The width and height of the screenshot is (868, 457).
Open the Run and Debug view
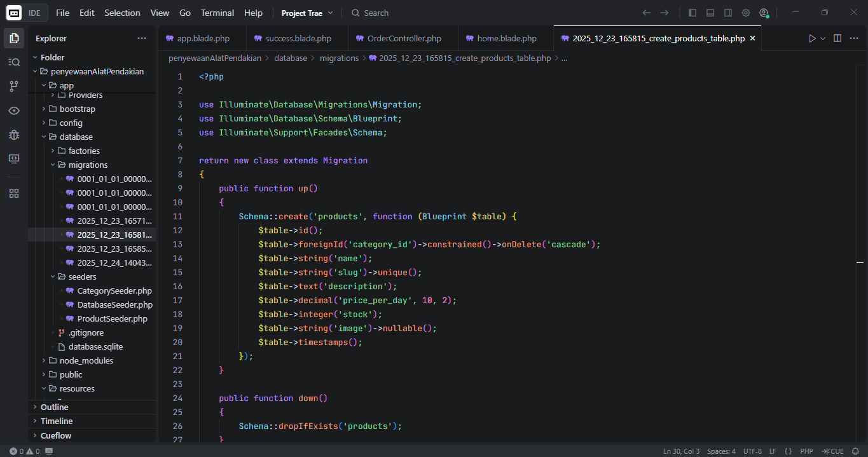(x=14, y=135)
